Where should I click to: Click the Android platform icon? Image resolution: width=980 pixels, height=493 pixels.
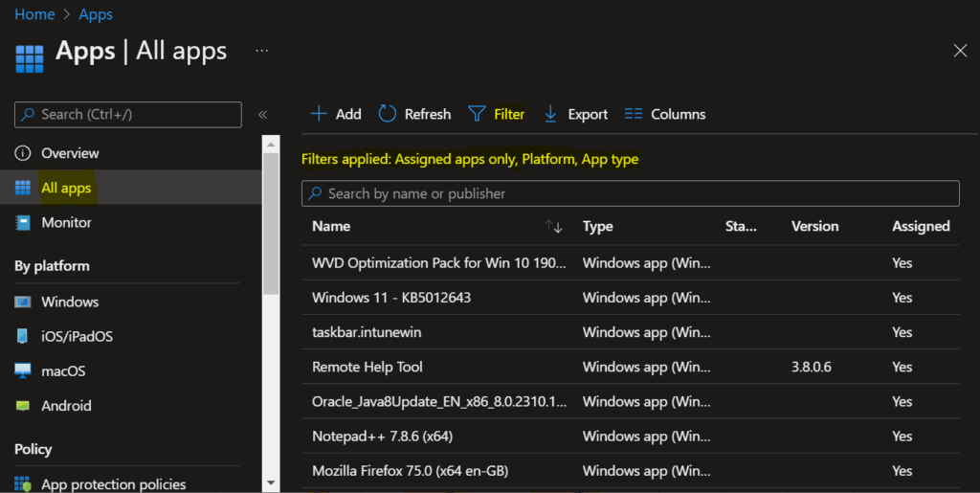click(23, 406)
